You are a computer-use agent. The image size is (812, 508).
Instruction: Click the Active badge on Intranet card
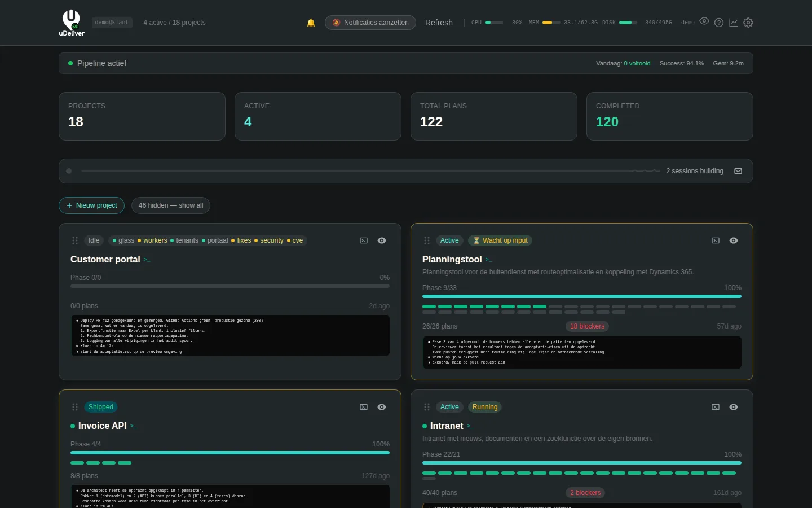point(449,407)
